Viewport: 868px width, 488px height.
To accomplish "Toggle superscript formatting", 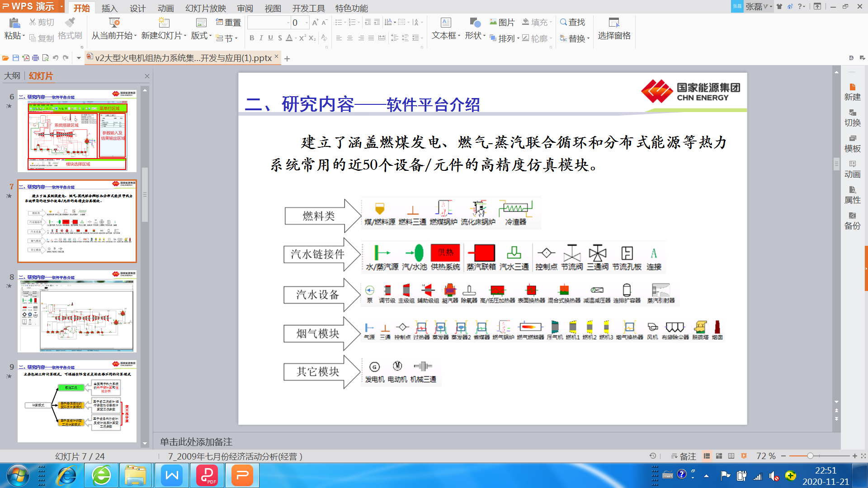I will (x=302, y=38).
